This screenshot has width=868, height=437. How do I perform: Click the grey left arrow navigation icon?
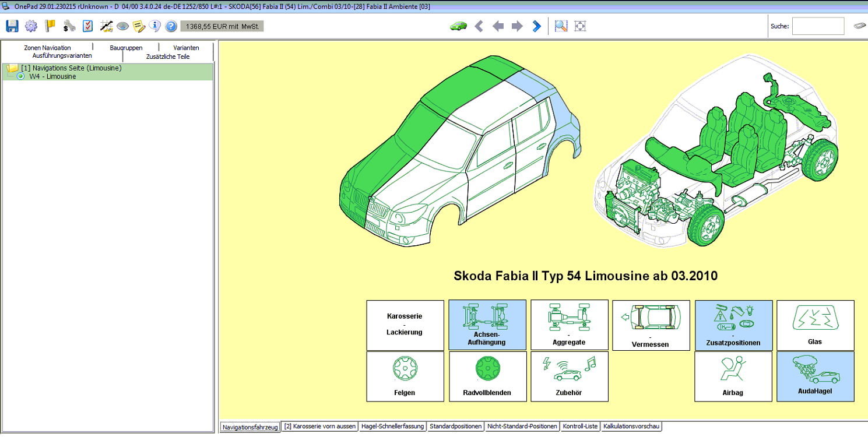click(x=498, y=26)
